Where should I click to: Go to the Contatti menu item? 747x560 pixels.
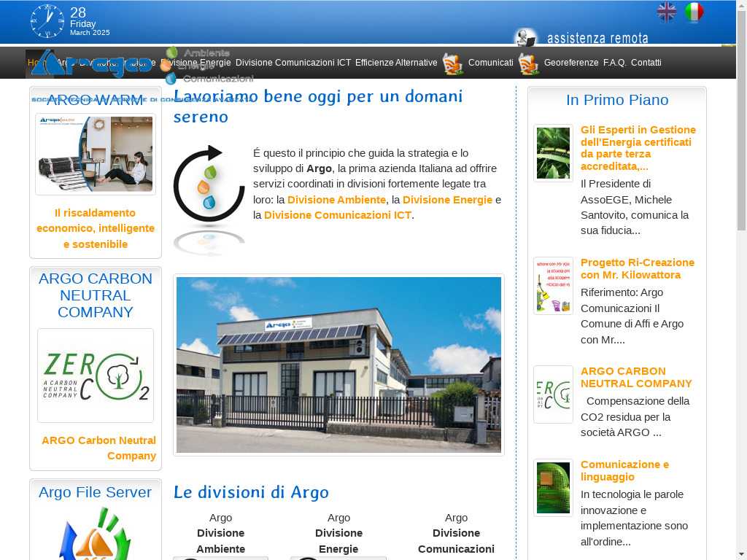pyautogui.click(x=646, y=63)
